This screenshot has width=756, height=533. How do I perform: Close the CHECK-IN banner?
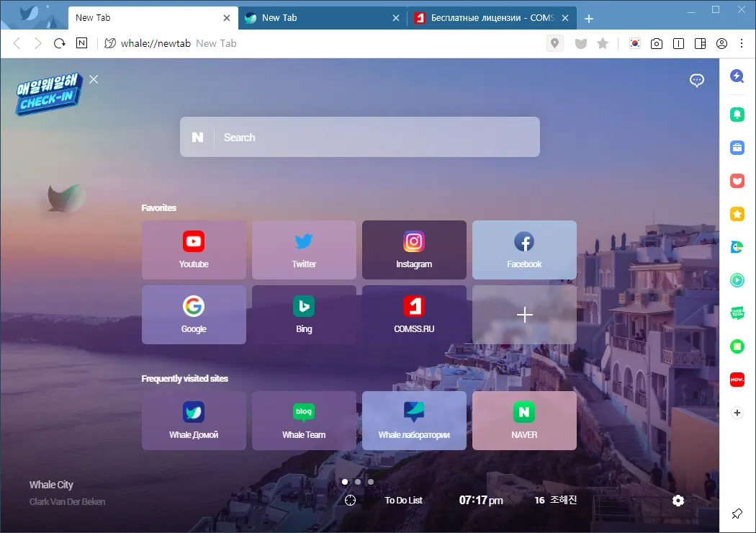(94, 79)
